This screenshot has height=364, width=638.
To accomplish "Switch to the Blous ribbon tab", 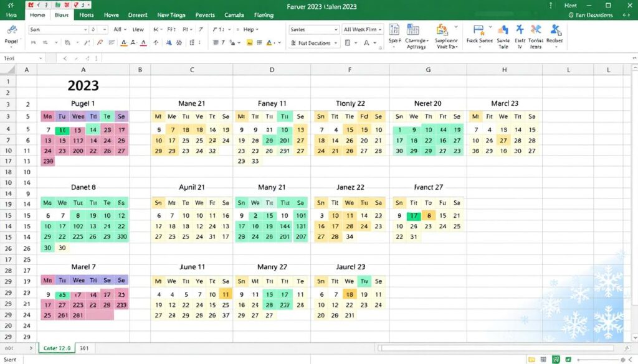I will (62, 15).
